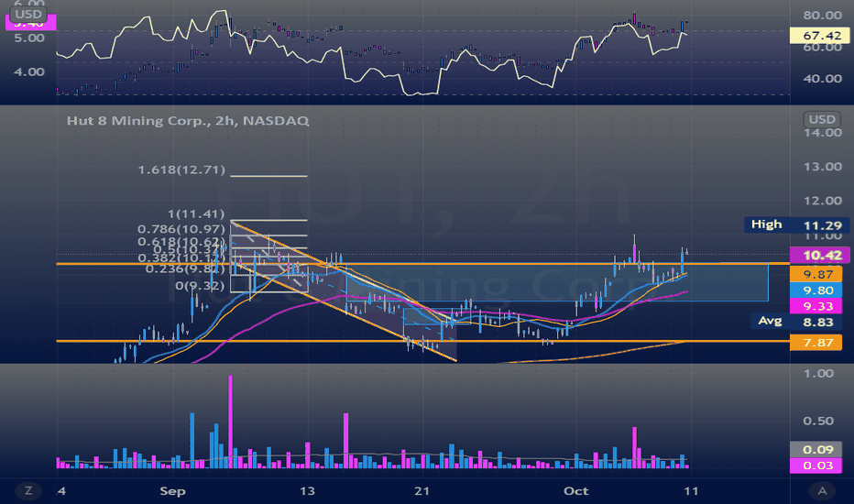This screenshot has width=854, height=504.
Task: Toggle the A auto-scale button
Action: (822, 491)
